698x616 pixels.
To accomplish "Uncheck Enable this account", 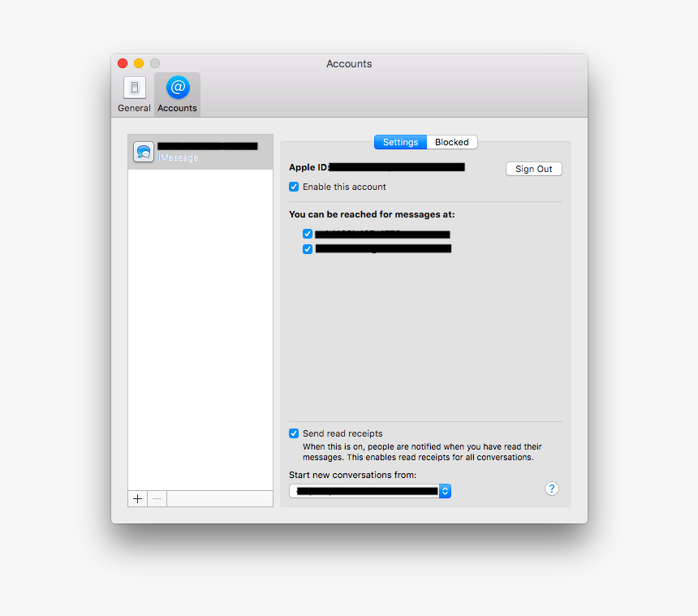I will click(x=294, y=187).
